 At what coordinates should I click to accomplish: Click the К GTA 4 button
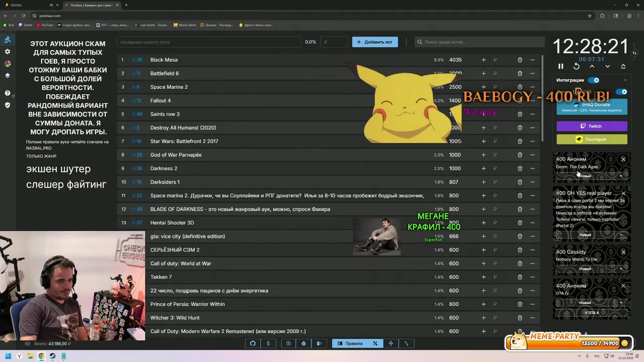coord(592,313)
